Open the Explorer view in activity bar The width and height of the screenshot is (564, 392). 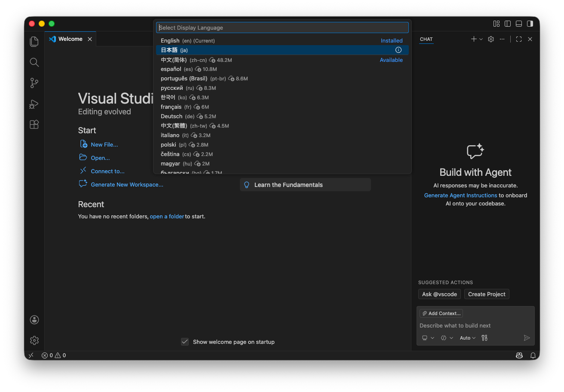tap(34, 42)
